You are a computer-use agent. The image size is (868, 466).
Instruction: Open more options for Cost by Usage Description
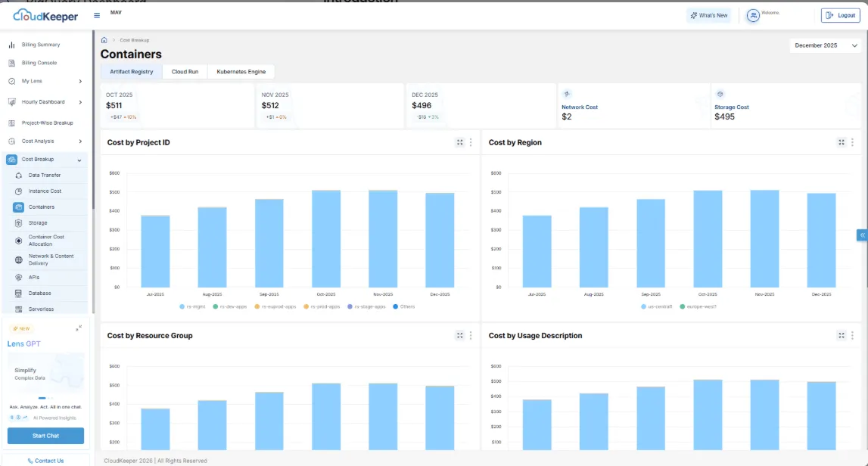point(853,335)
